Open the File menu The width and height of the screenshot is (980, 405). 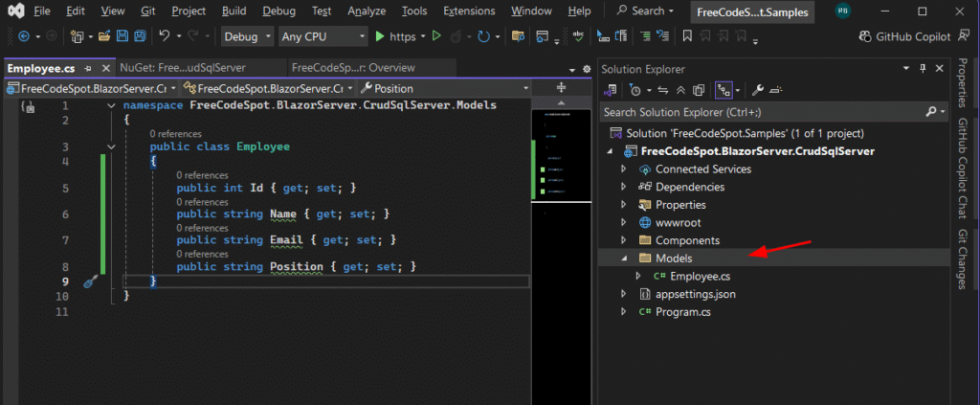click(42, 11)
